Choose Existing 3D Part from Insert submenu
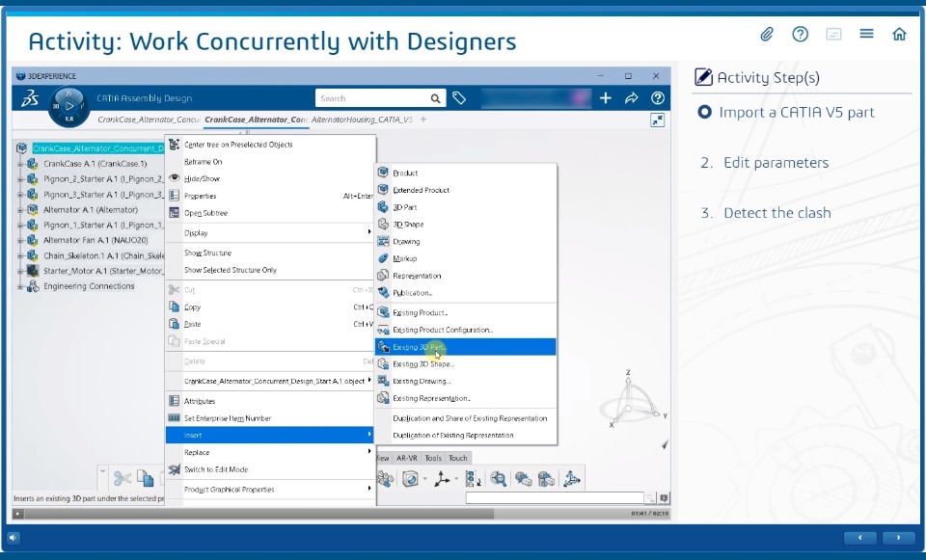 click(x=466, y=347)
